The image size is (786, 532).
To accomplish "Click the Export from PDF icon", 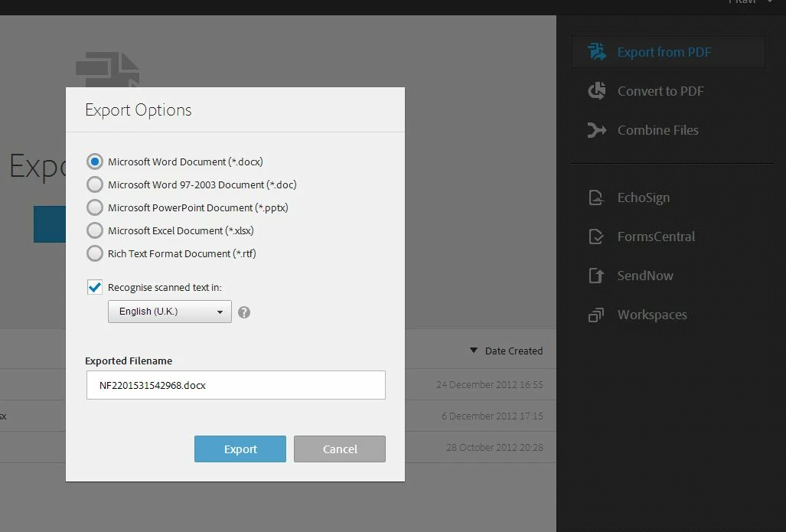I will 597,51.
